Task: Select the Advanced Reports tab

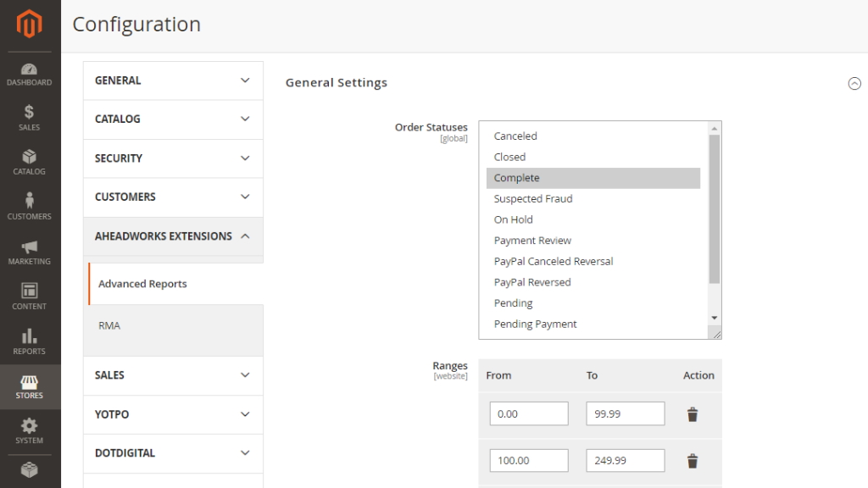Action: pos(176,284)
